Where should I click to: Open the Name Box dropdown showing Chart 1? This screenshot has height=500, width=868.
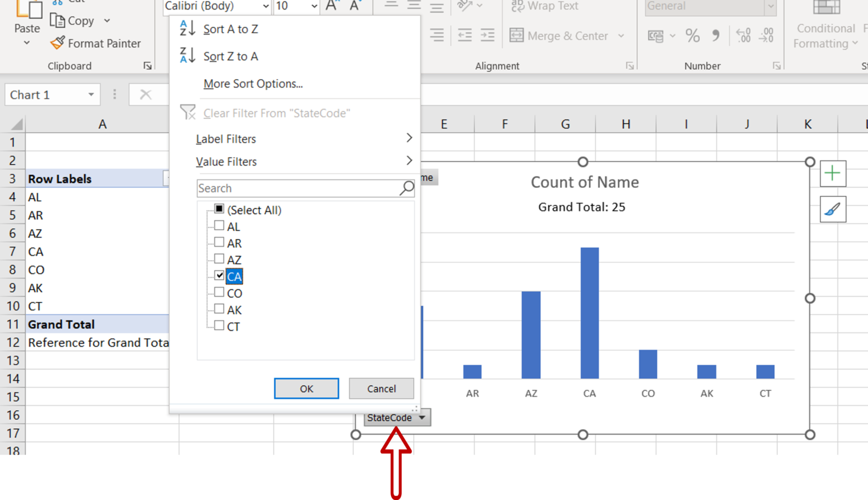(92, 94)
